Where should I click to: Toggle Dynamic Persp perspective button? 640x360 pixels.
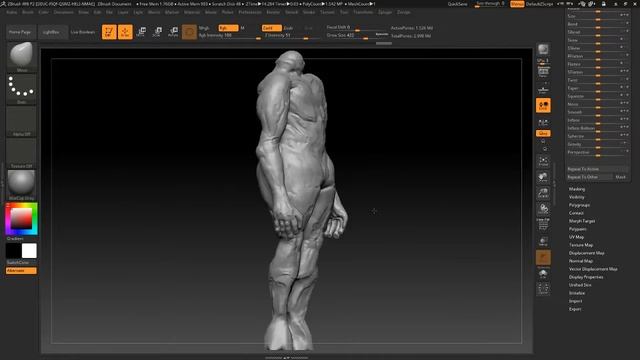(543, 72)
